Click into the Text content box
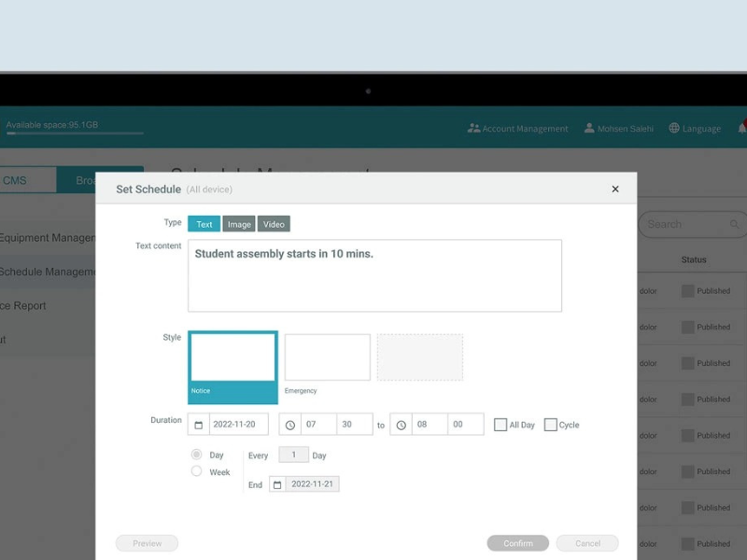 point(374,276)
